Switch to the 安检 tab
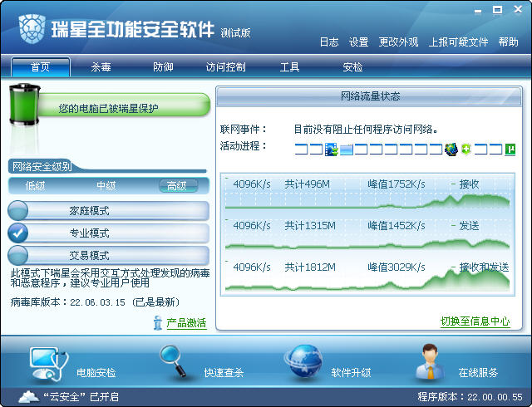This screenshot has height=407, width=532. point(352,67)
